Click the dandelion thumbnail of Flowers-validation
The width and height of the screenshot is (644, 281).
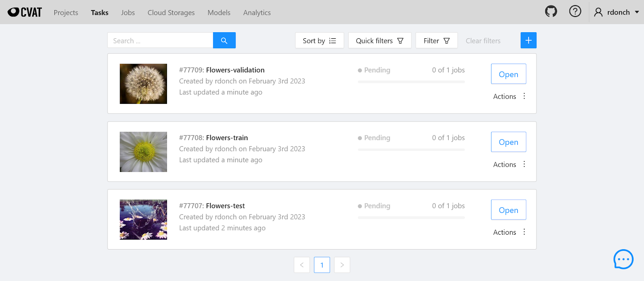[143, 84]
